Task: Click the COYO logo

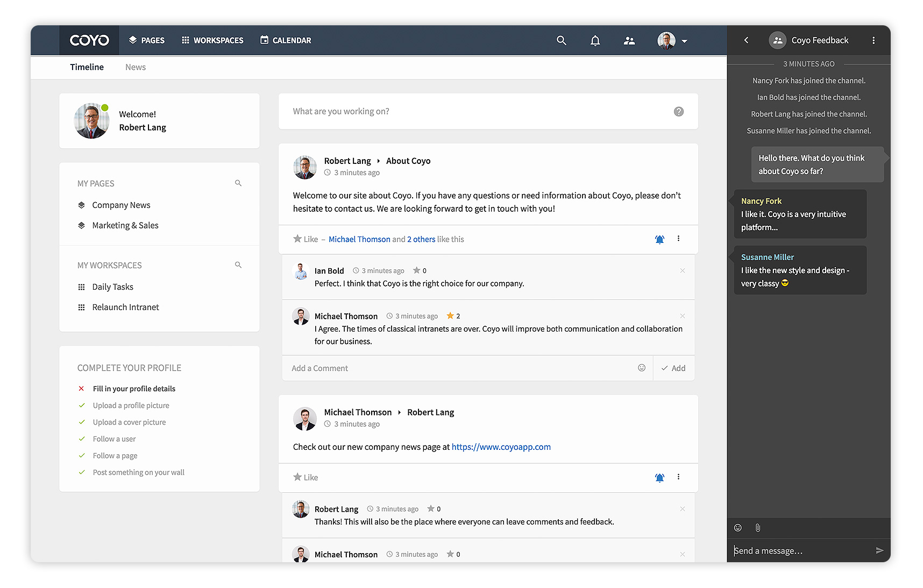Action: point(89,40)
